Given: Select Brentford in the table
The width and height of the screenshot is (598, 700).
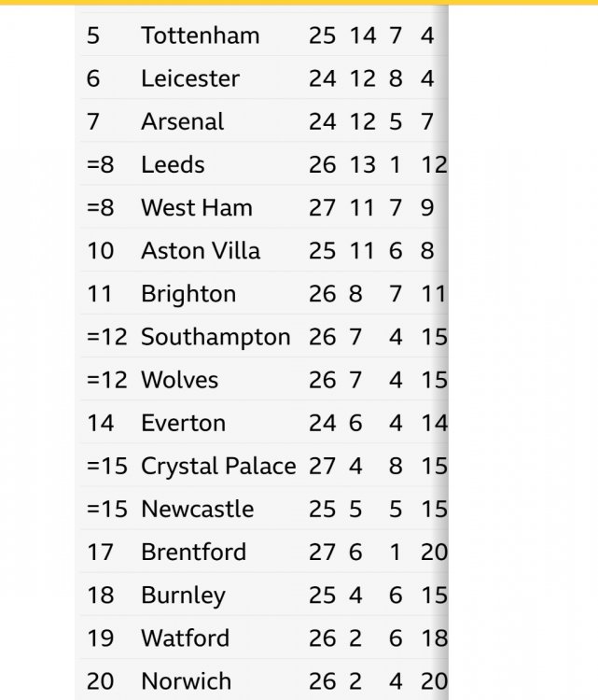Looking at the screenshot, I should pos(193,552).
